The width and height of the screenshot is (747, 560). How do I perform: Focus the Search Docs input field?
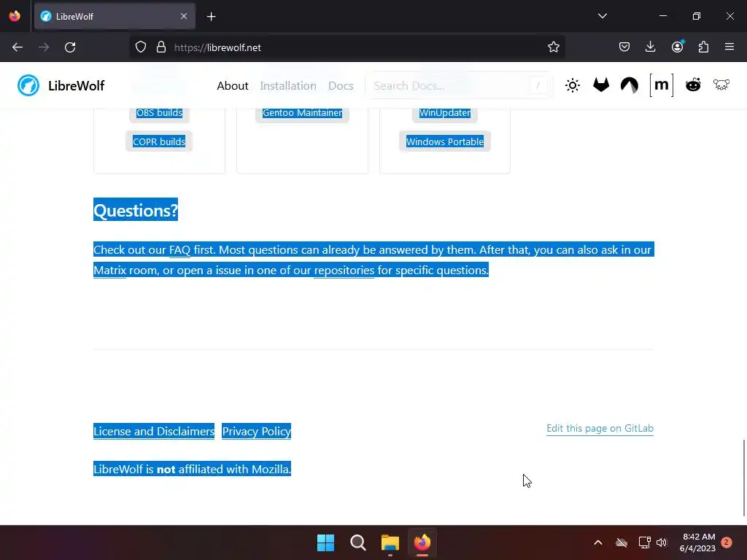pos(459,86)
